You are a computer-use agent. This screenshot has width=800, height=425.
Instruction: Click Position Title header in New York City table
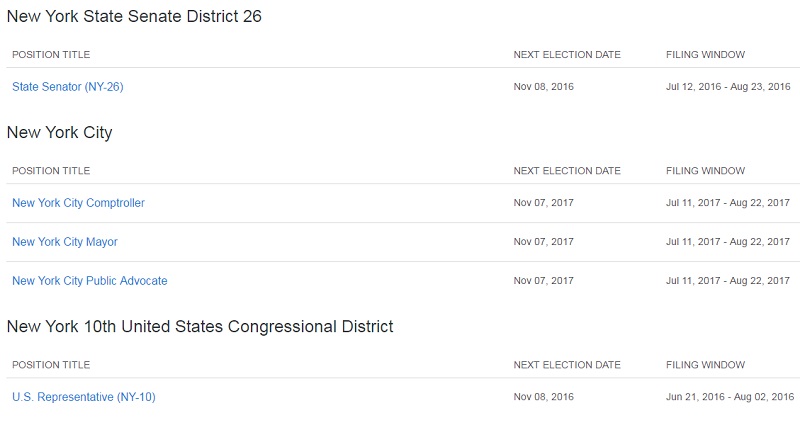pos(51,171)
